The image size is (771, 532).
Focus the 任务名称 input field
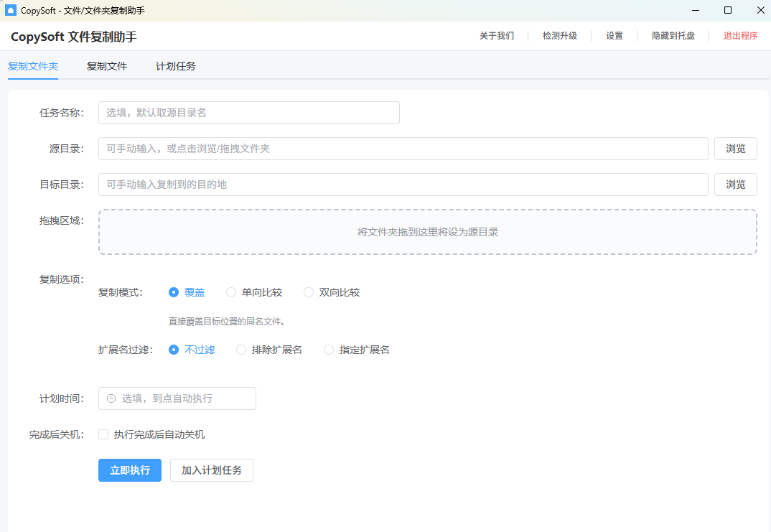click(249, 113)
